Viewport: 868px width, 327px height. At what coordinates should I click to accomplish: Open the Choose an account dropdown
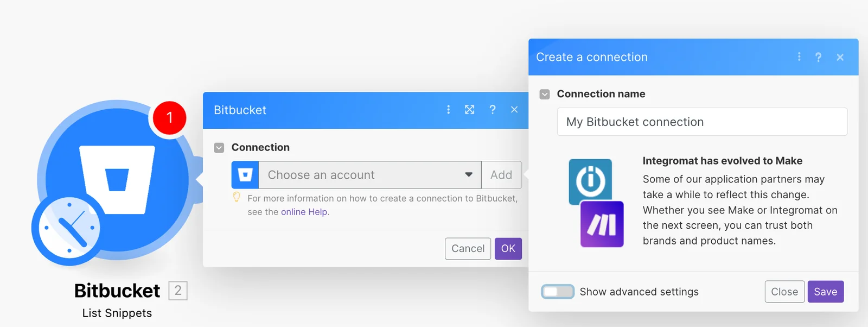pos(370,175)
